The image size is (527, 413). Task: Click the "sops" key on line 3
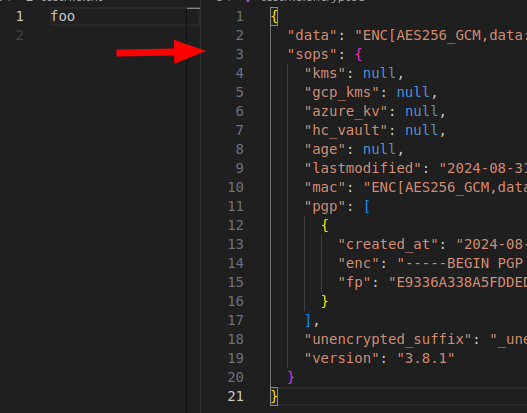(x=312, y=54)
